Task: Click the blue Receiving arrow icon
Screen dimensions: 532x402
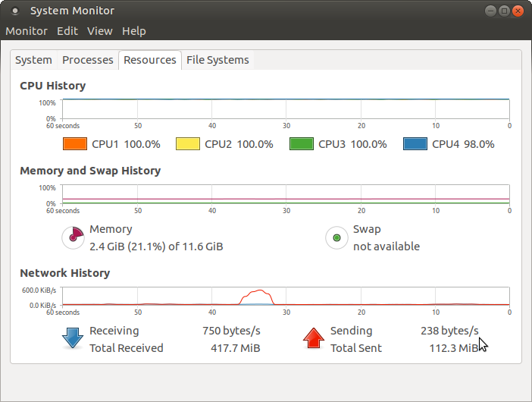Action: pyautogui.click(x=73, y=338)
